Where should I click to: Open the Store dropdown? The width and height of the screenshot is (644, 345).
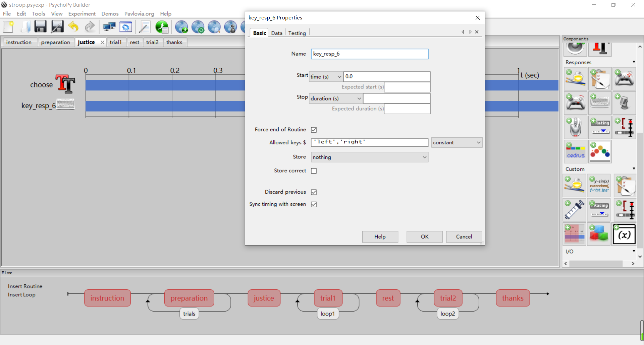click(370, 157)
